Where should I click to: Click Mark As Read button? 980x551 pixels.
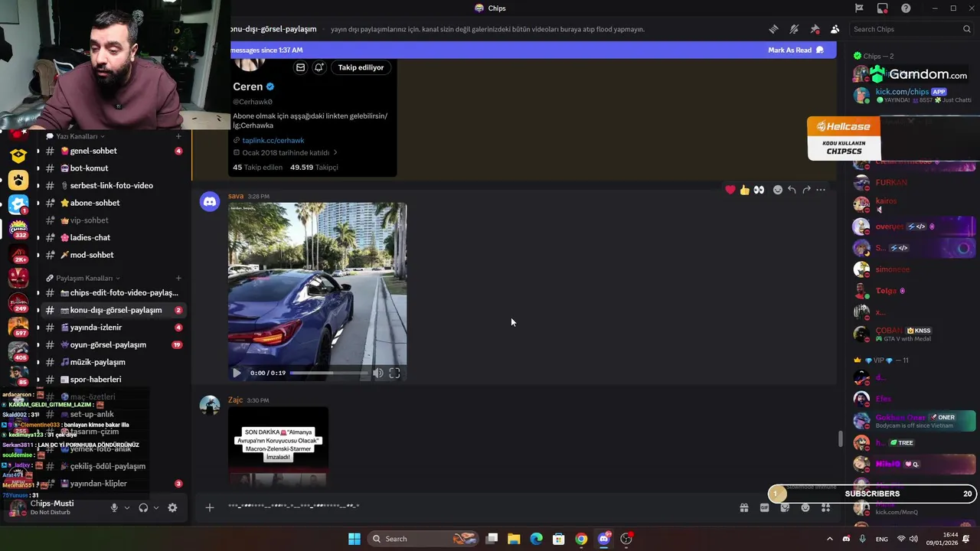pos(796,50)
